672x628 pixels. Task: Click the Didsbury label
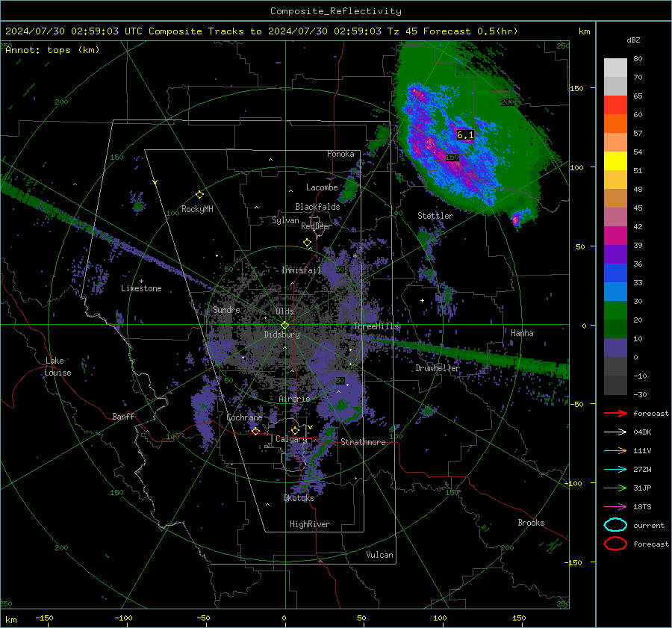(x=281, y=335)
